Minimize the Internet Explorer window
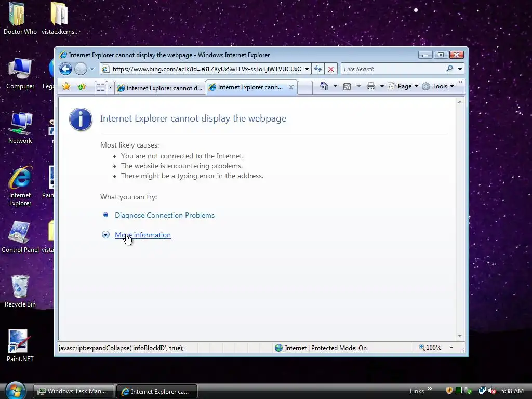The image size is (532, 399). pos(425,55)
